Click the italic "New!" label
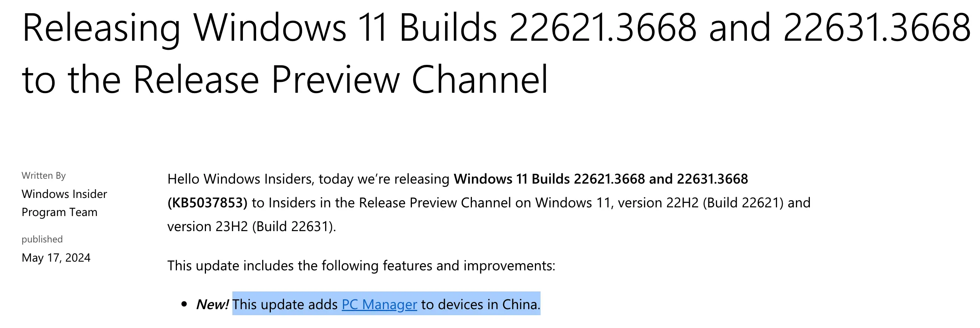This screenshot has width=980, height=328. [212, 304]
